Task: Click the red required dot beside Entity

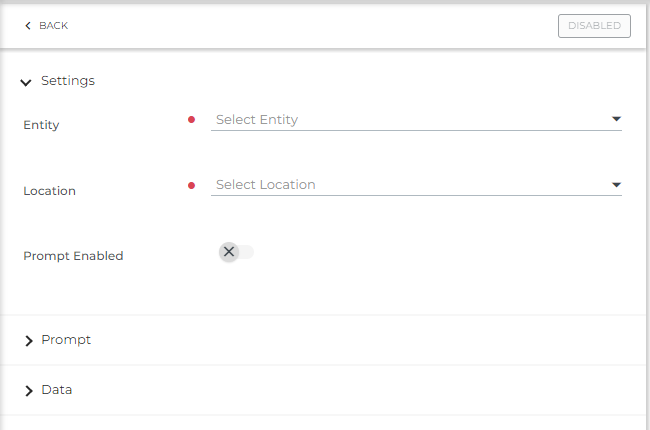Action: coord(192,120)
